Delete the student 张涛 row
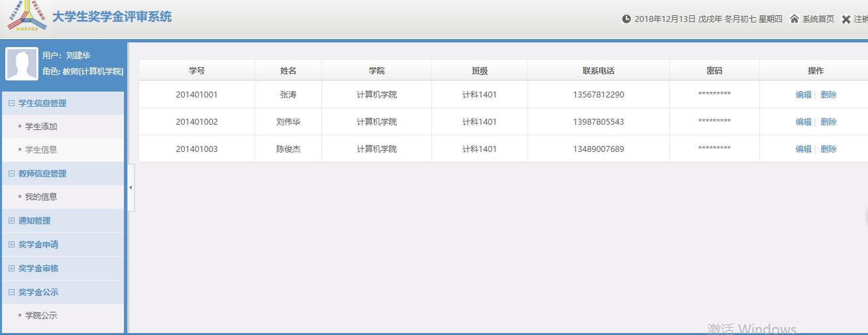Screen dimensions: 868x335 (x=828, y=94)
